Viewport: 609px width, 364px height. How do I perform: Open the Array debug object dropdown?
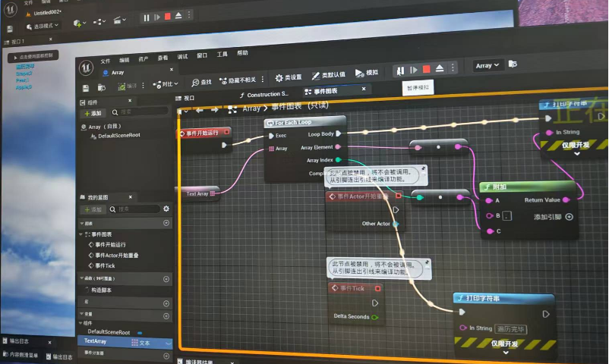pyautogui.click(x=488, y=65)
